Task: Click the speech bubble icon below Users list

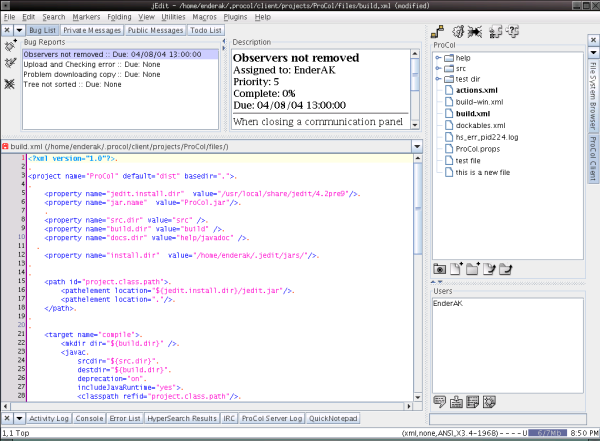Action: pyautogui.click(x=440, y=402)
